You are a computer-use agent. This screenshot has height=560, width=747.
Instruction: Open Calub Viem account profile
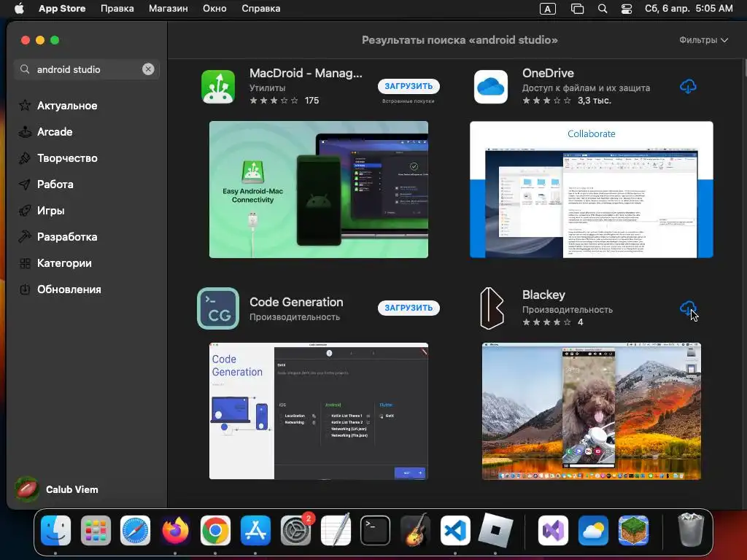pos(57,489)
